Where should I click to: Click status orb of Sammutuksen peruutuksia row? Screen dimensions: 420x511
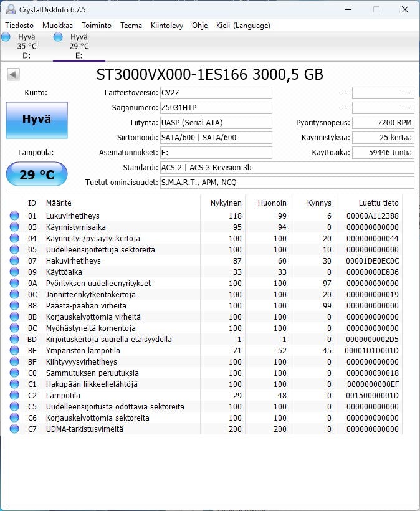(14, 373)
